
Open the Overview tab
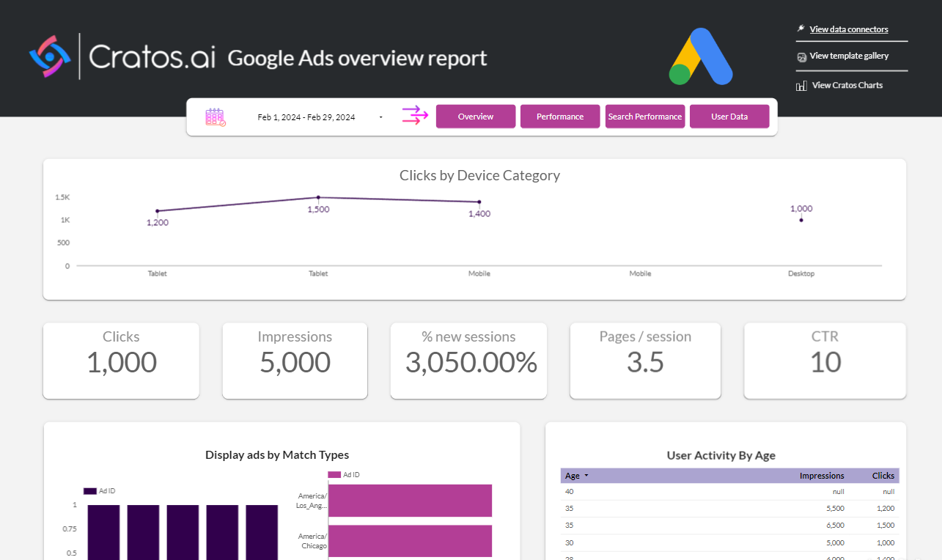pyautogui.click(x=476, y=117)
